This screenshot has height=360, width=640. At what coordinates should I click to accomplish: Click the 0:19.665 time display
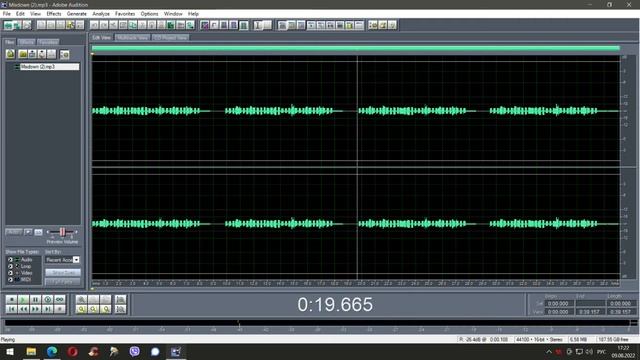coord(335,304)
